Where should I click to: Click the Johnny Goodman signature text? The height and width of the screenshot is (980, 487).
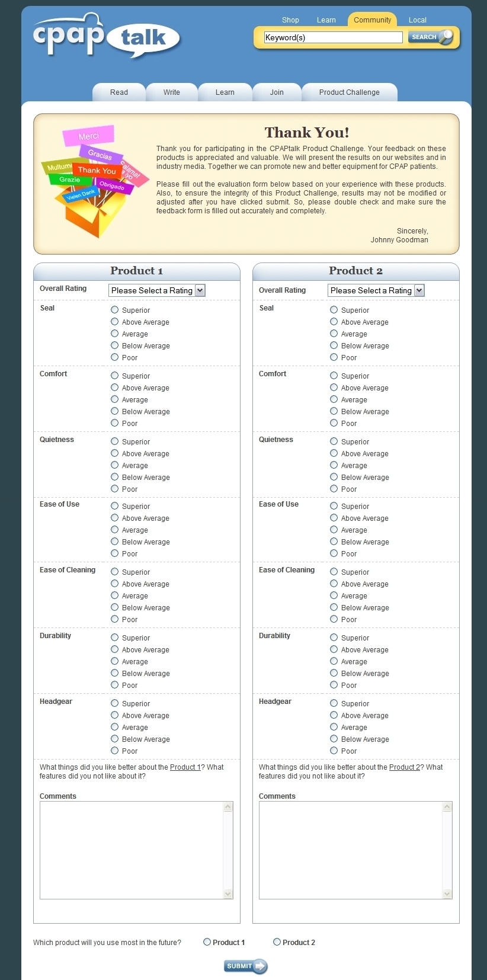(399, 240)
